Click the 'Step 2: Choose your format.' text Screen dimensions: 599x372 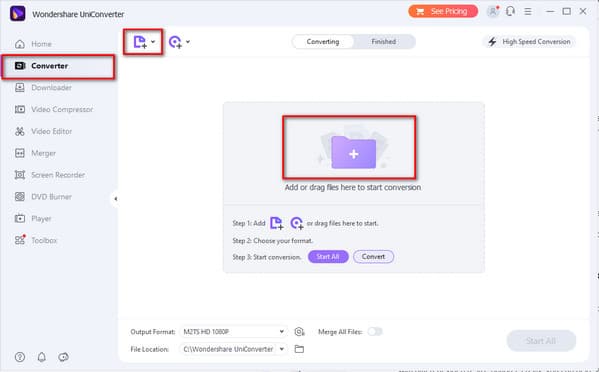273,241
